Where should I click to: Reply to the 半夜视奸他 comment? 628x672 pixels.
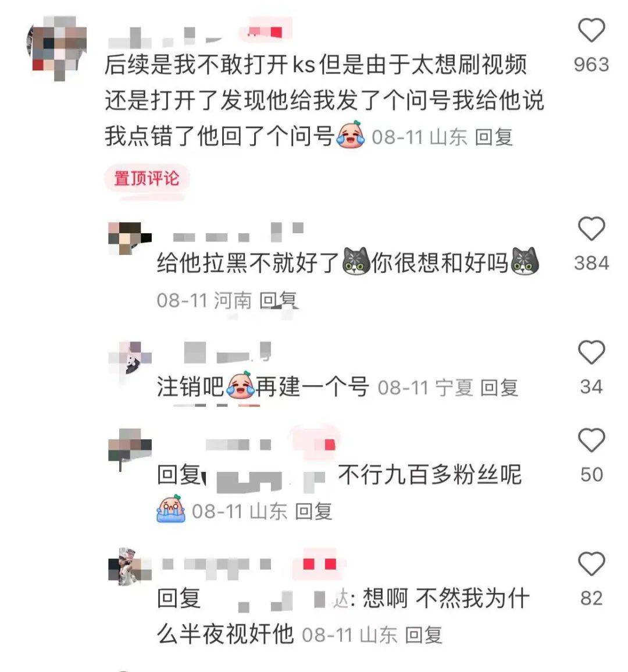(423, 635)
